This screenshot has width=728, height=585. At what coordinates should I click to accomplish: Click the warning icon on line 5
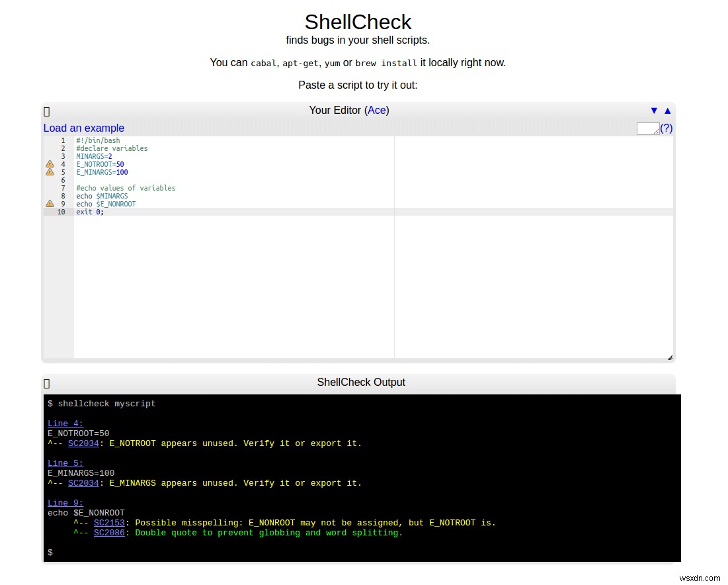click(50, 172)
